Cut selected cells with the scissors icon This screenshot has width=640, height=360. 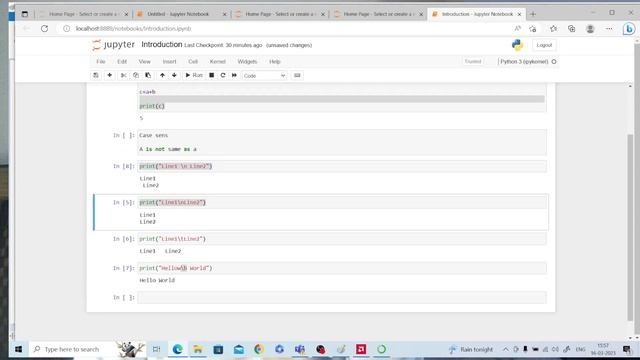(x=123, y=76)
